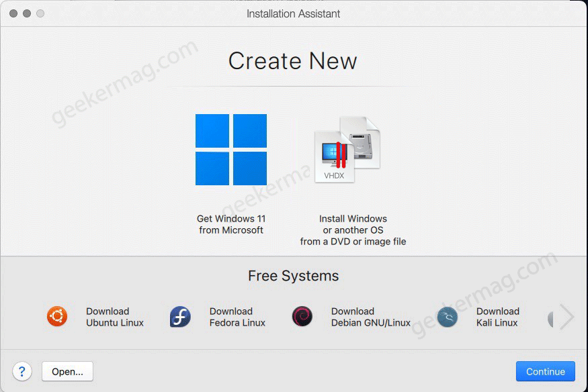Click the Kali Linux dragon icon
This screenshot has width=588, height=392.
(x=448, y=317)
